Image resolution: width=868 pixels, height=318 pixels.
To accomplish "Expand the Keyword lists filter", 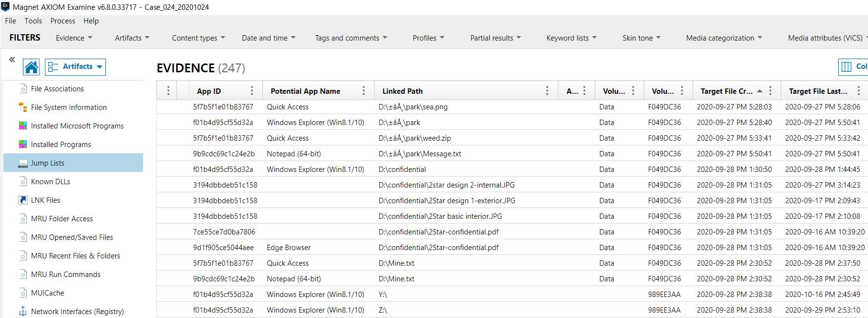I will [571, 38].
